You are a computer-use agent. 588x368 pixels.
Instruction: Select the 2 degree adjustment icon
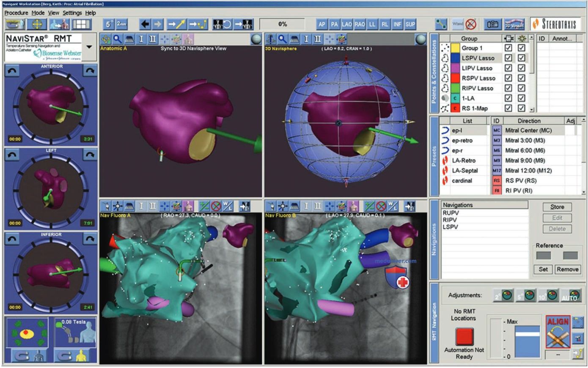click(x=503, y=295)
